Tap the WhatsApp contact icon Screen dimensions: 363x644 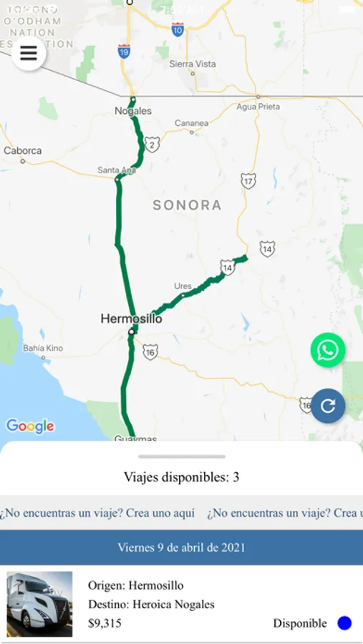pos(328,351)
